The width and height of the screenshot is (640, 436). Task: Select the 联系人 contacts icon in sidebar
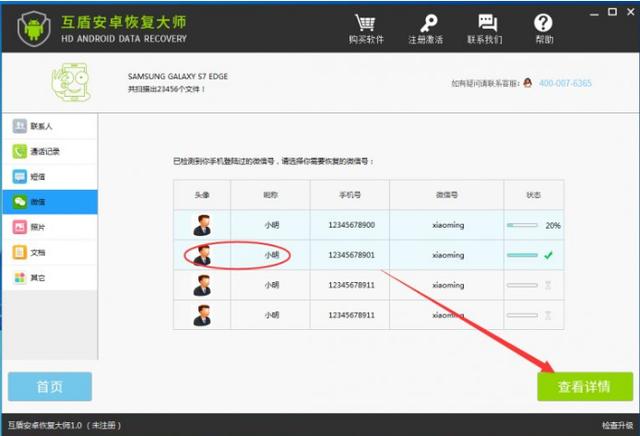(20, 126)
